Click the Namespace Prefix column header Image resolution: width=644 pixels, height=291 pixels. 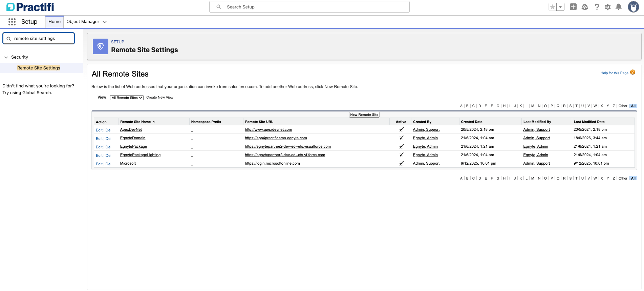(x=206, y=122)
